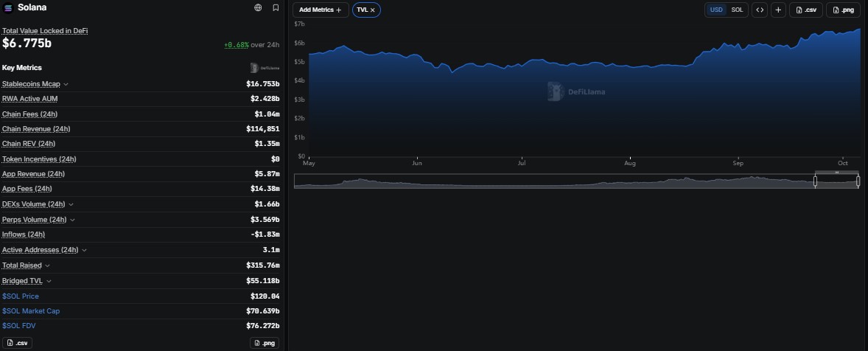Click the plus icon beside embed button

(x=778, y=10)
